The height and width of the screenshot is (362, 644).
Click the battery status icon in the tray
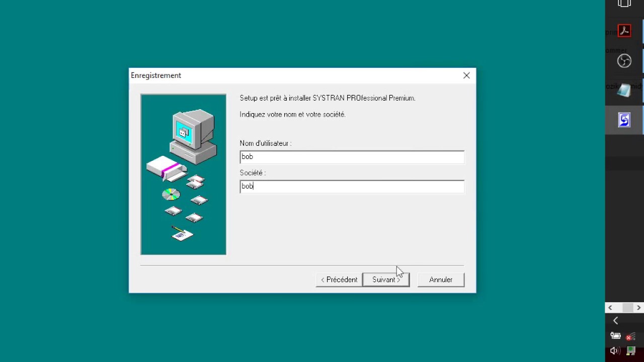pyautogui.click(x=615, y=336)
